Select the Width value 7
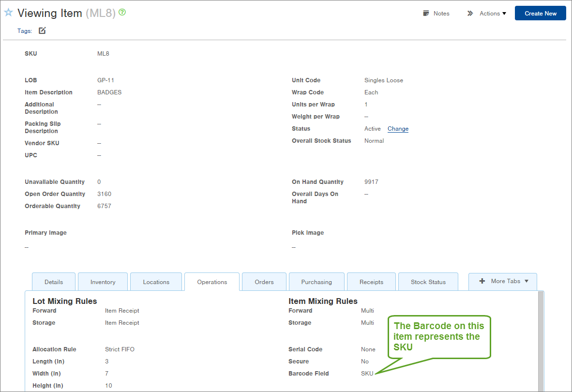This screenshot has width=572, height=392. click(x=106, y=374)
